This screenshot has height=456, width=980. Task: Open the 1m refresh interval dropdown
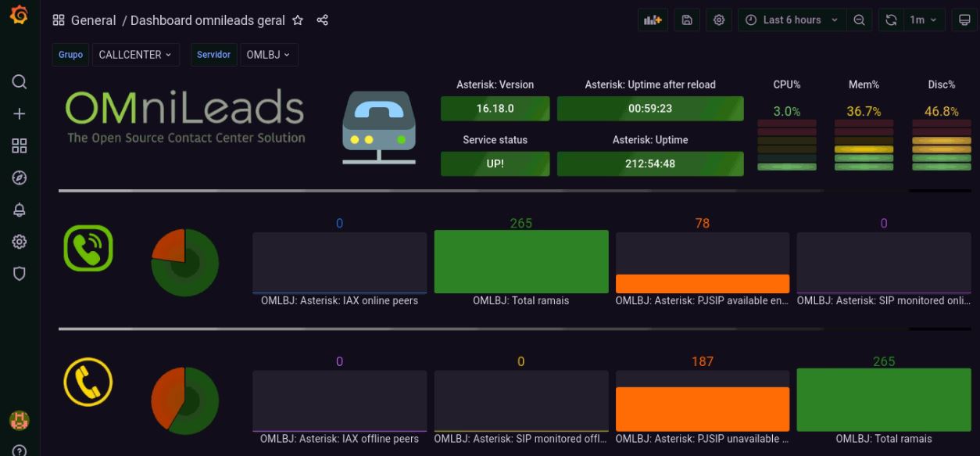(x=924, y=20)
